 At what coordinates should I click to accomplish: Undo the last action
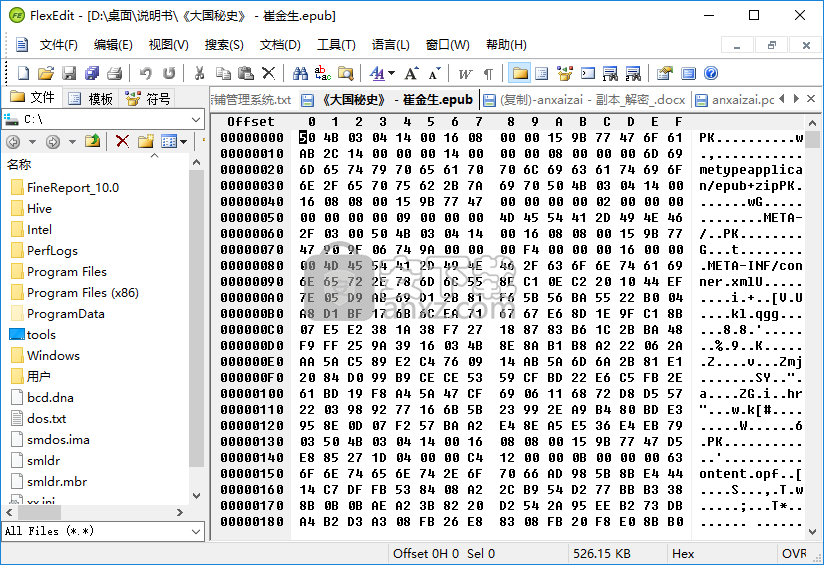click(x=146, y=73)
